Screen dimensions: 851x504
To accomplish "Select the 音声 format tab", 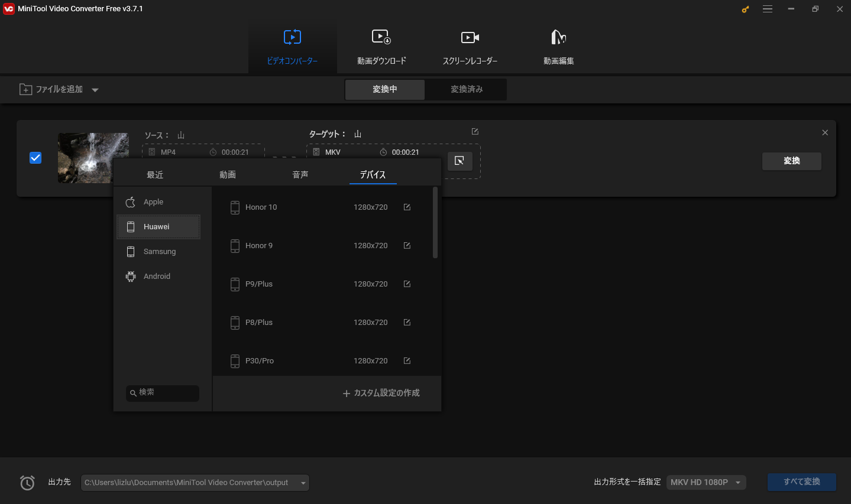I will 300,175.
